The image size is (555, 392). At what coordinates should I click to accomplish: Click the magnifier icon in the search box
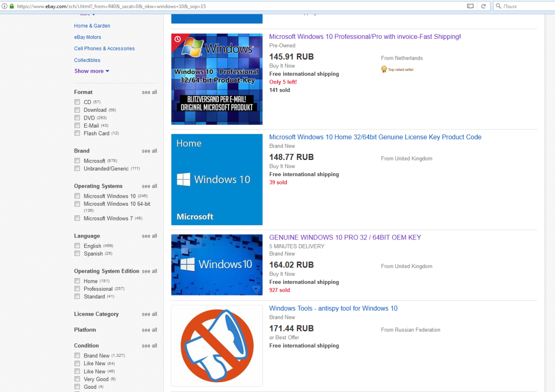tap(498, 6)
